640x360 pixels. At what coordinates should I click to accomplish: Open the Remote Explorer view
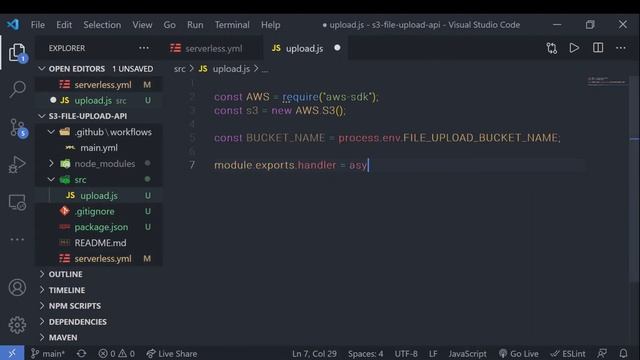[17, 202]
